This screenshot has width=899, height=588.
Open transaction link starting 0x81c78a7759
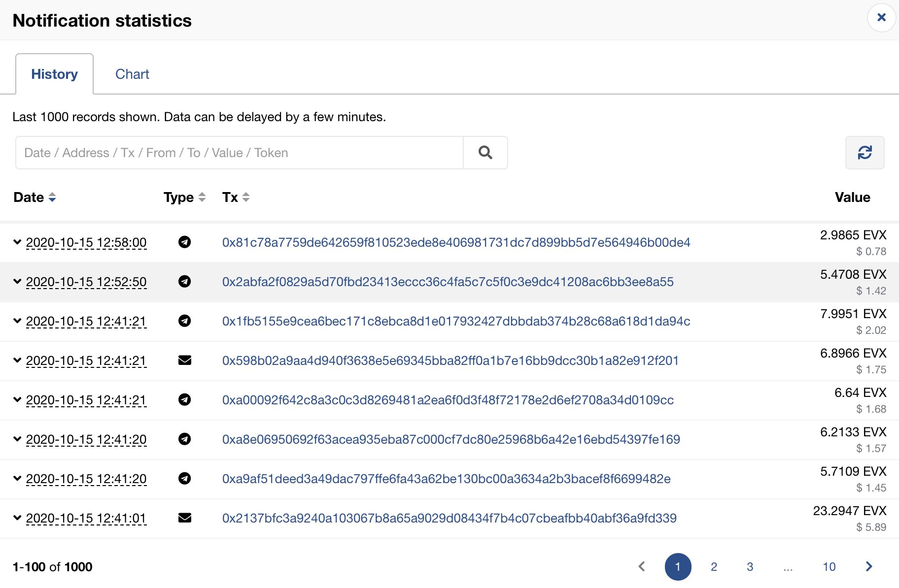pyautogui.click(x=456, y=242)
